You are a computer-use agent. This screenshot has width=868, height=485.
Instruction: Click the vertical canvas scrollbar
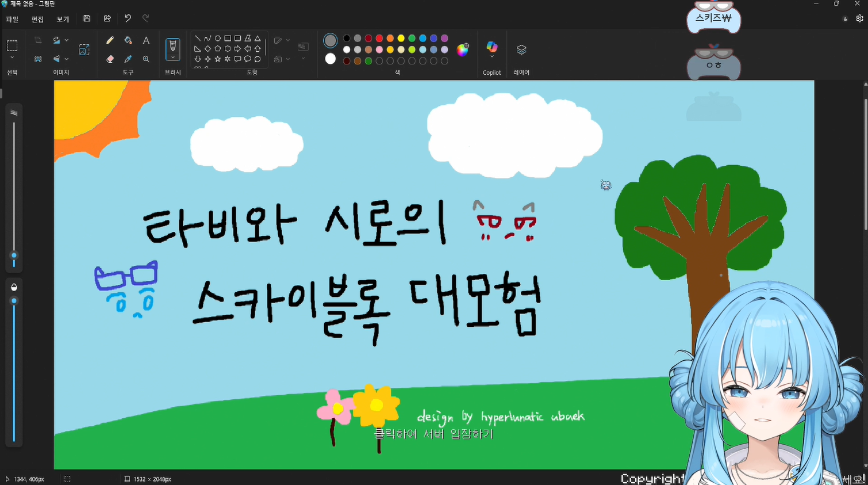pos(865,164)
